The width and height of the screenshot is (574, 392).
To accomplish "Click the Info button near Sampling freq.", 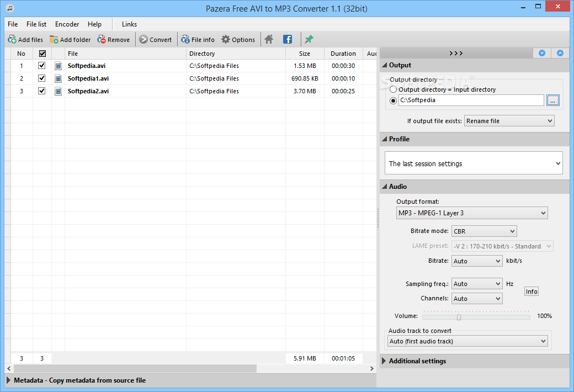I will tap(532, 292).
